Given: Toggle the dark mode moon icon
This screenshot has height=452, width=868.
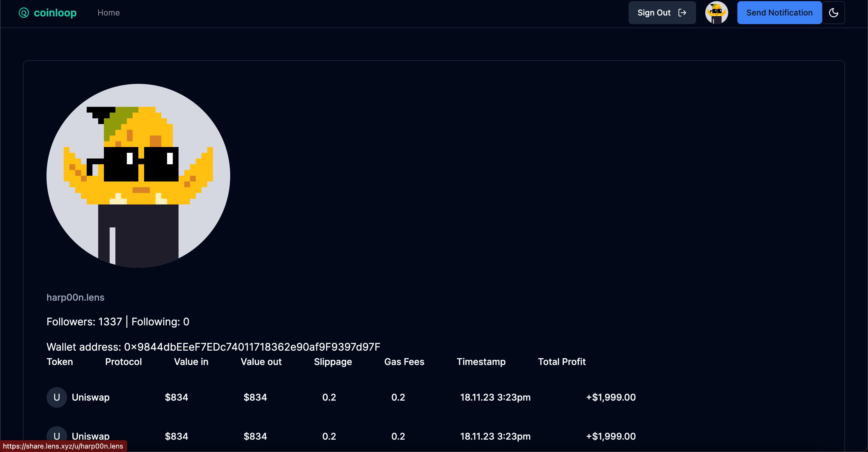Looking at the screenshot, I should pyautogui.click(x=833, y=13).
